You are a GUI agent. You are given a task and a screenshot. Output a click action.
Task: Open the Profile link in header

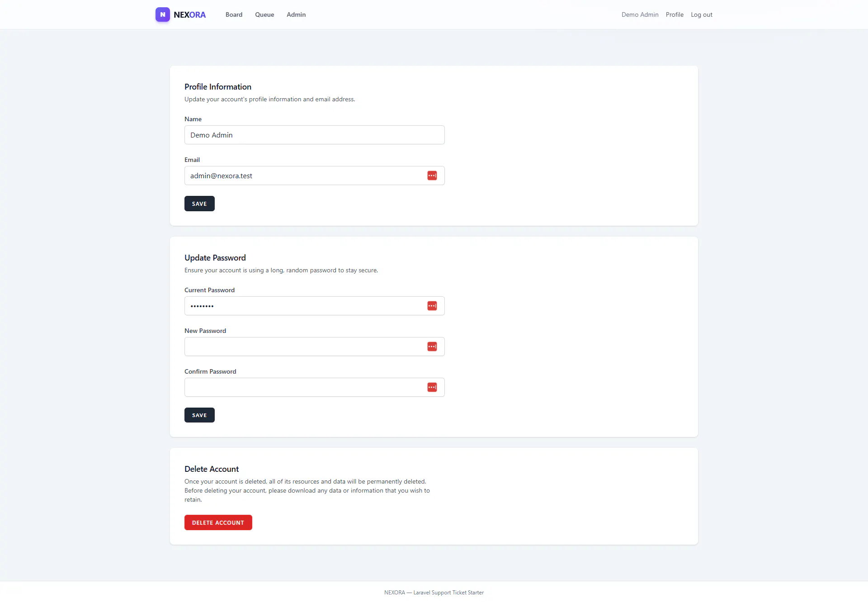coord(675,14)
